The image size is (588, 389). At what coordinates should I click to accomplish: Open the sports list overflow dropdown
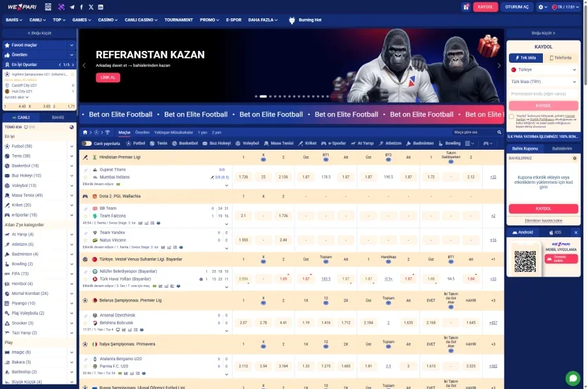tap(470, 143)
